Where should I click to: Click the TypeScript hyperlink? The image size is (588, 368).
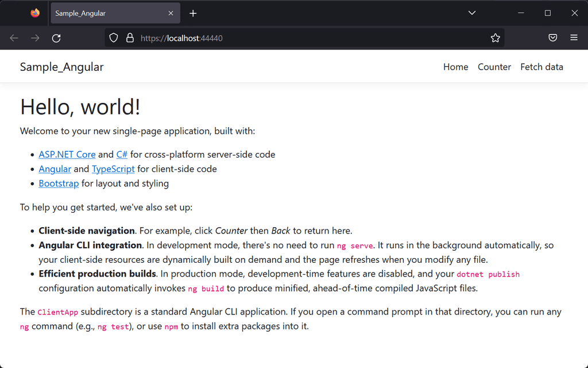click(113, 168)
